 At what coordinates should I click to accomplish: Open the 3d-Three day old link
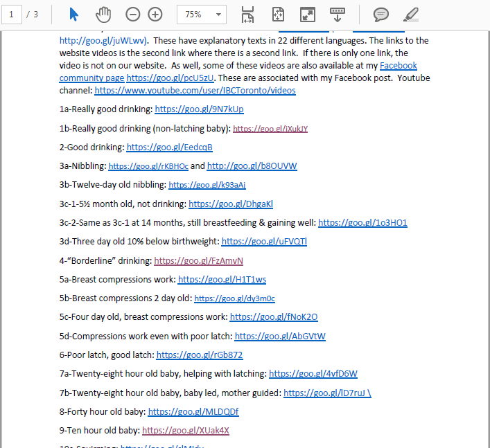point(264,242)
